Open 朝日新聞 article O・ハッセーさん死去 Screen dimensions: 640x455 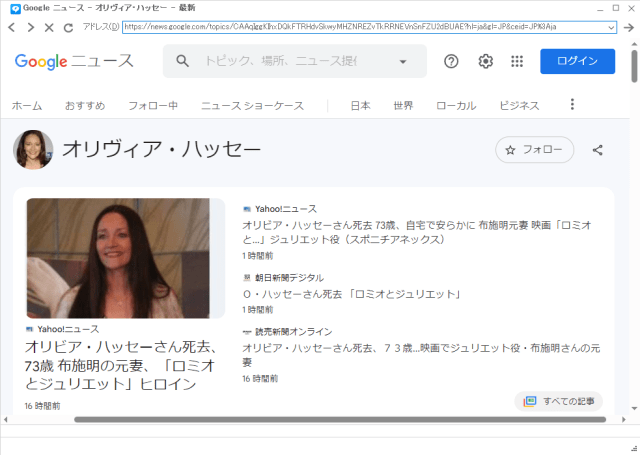coord(352,294)
